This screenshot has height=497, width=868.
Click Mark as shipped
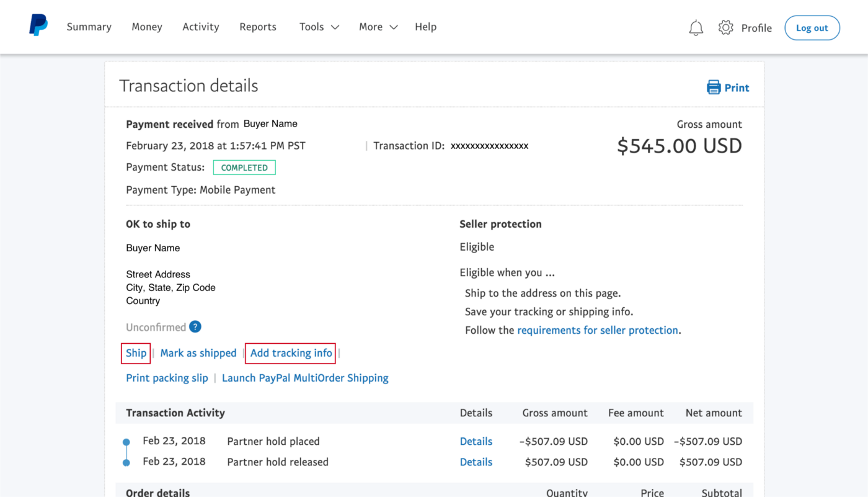198,352
